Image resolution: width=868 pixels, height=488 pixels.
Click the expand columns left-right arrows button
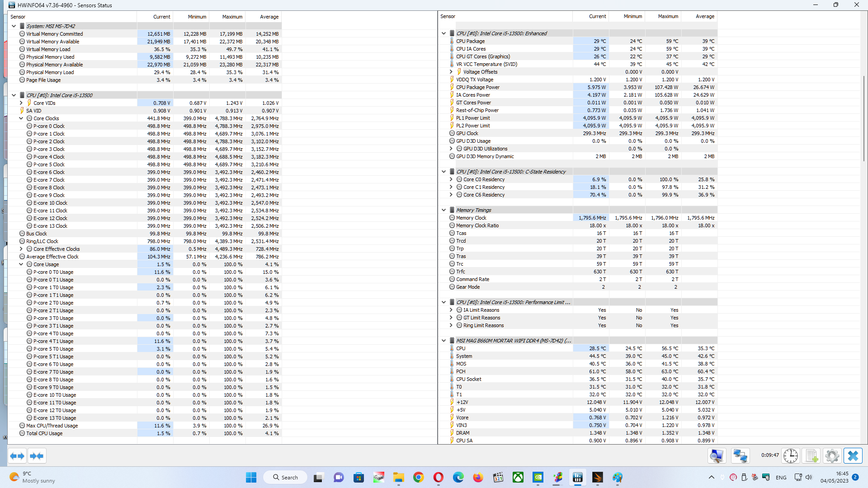click(17, 456)
